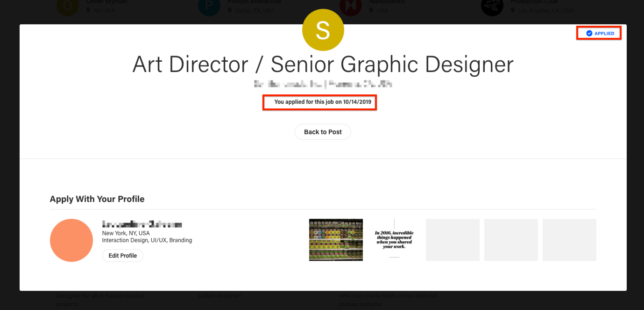Click the Back to Post button
The image size is (644, 310).
[x=323, y=132]
